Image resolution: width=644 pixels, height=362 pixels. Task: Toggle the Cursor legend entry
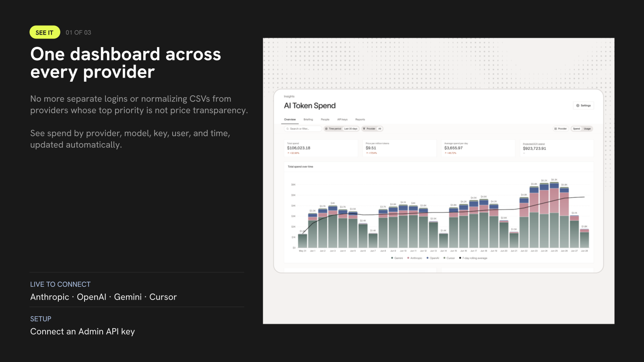449,258
